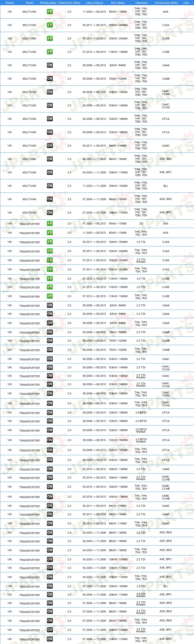Click ON icon in Transporter 04.2004 128kW 4motion row
The width and height of the screenshot is (194, 644).
coord(50,594)
